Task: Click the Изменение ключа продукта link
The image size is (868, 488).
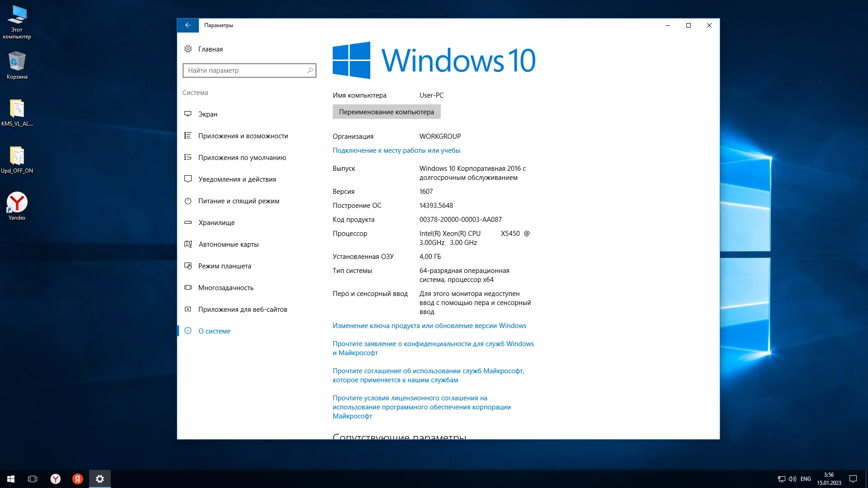Action: [429, 326]
